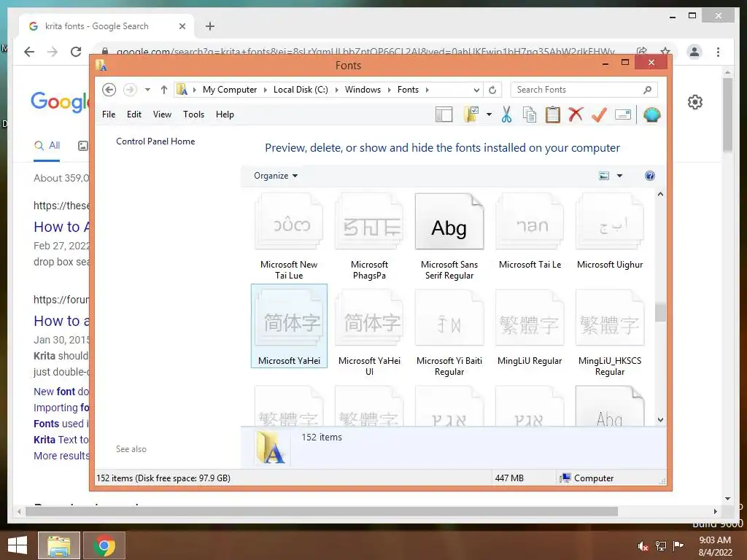Image resolution: width=747 pixels, height=560 pixels.
Task: Click the muted volume tray icon
Action: pos(643,546)
